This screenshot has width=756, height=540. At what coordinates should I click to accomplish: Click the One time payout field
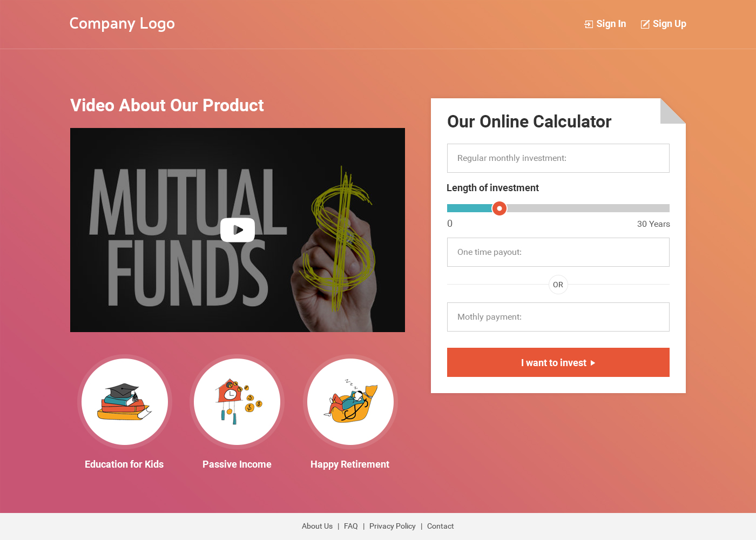coord(558,252)
